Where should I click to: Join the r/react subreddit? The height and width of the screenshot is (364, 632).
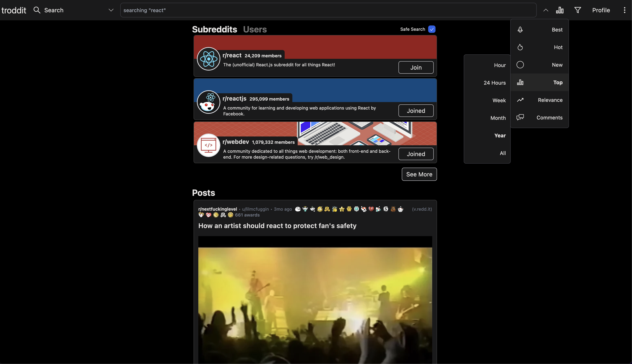pos(416,67)
